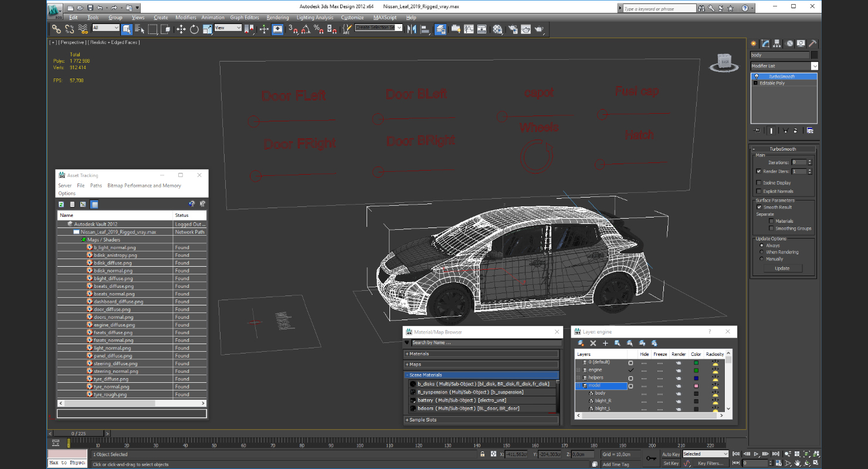Open the Rendering menu
Image resolution: width=868 pixels, height=469 pixels.
(x=277, y=18)
